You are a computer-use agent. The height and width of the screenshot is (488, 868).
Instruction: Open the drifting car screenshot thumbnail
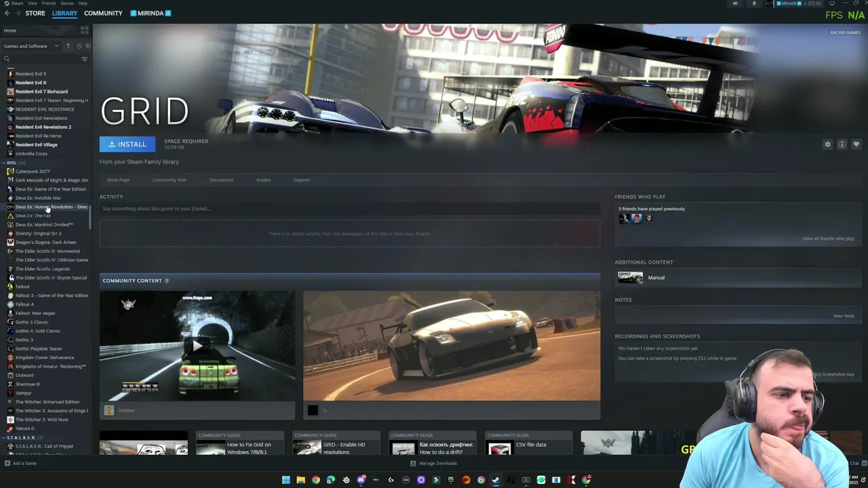pos(452,346)
